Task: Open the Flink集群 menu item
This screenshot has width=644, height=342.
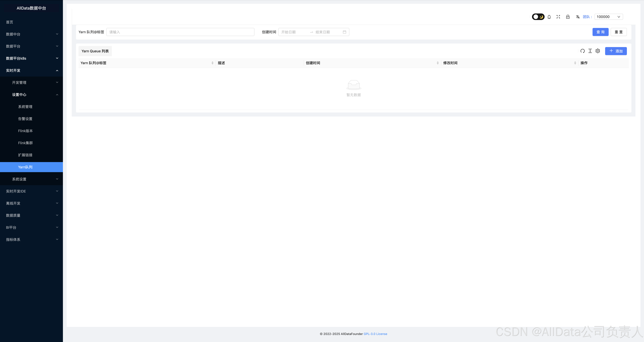Action: click(26, 143)
